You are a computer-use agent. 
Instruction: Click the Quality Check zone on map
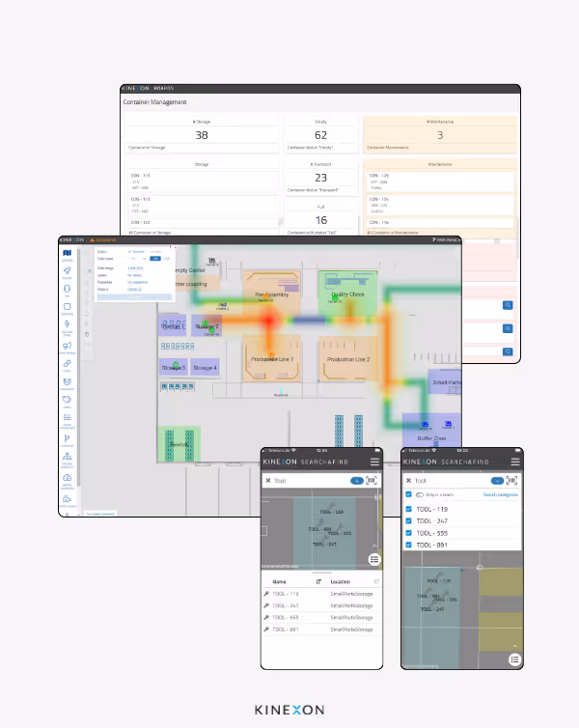347,294
